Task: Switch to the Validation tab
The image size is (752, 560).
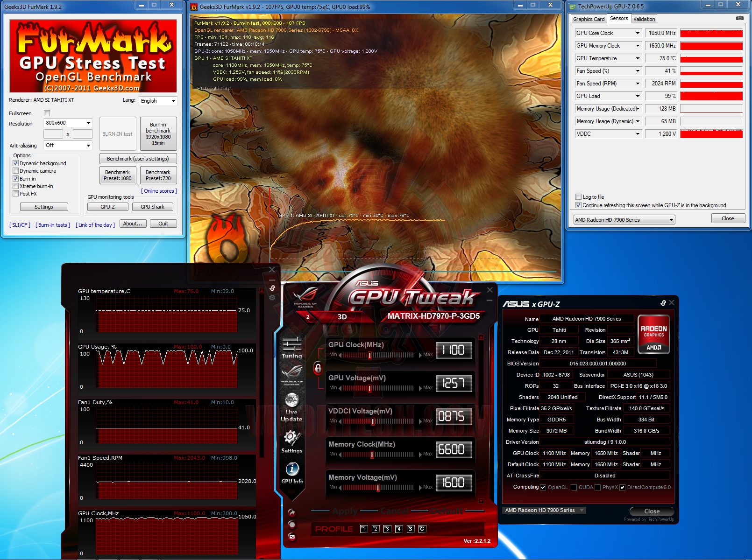Action: 644,19
